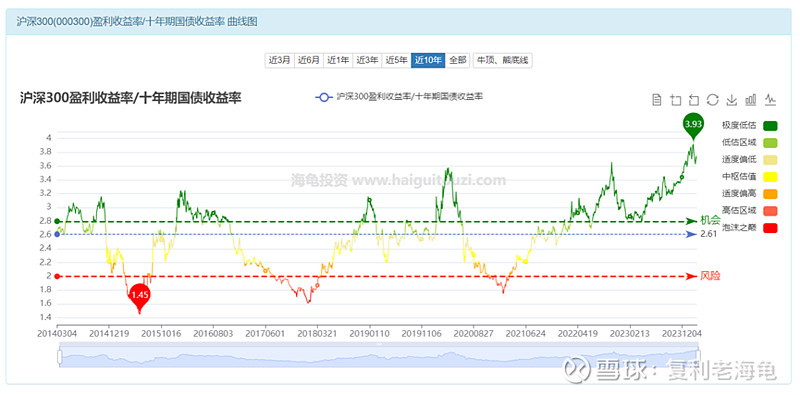Screen dimensions: 800x395
Task: Click the 20151016 date axis label
Action: (161, 333)
